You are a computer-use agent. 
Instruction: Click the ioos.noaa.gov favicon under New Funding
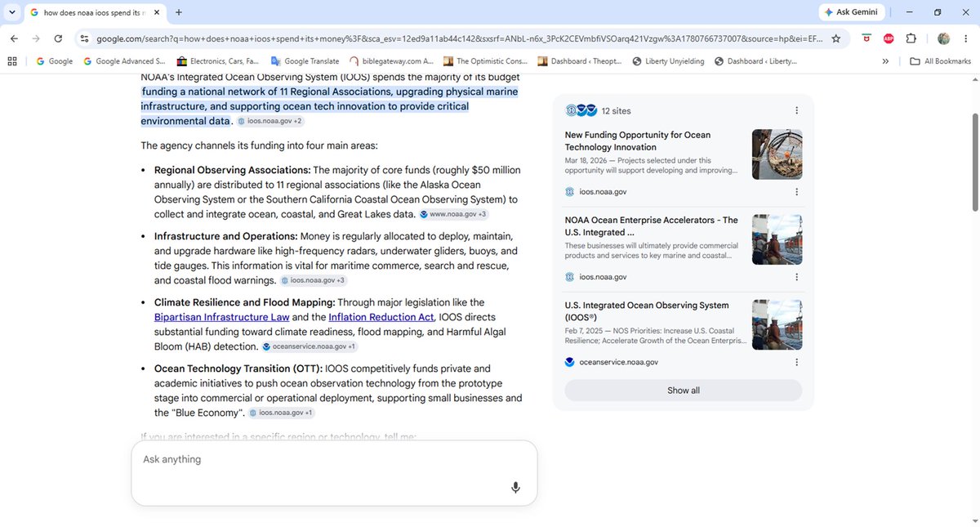[570, 192]
